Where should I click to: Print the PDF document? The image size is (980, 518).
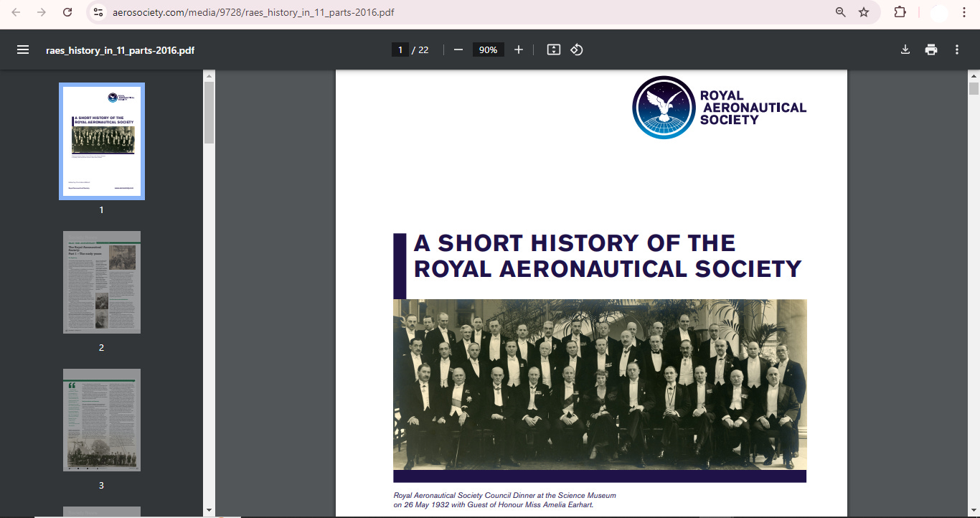tap(931, 50)
